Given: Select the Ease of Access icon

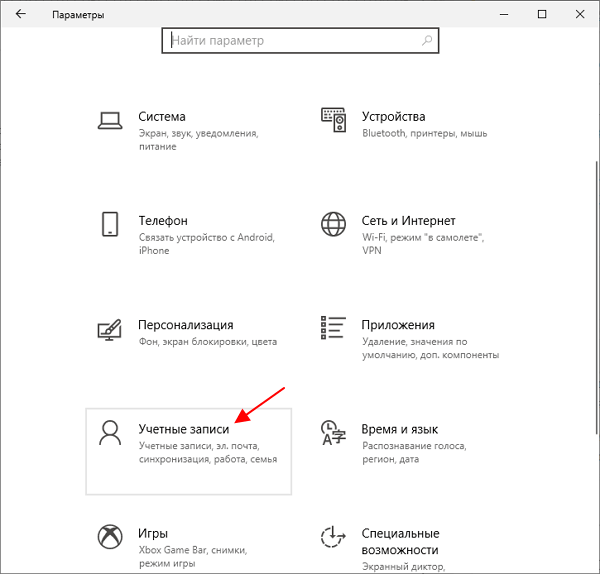Looking at the screenshot, I should [x=333, y=536].
